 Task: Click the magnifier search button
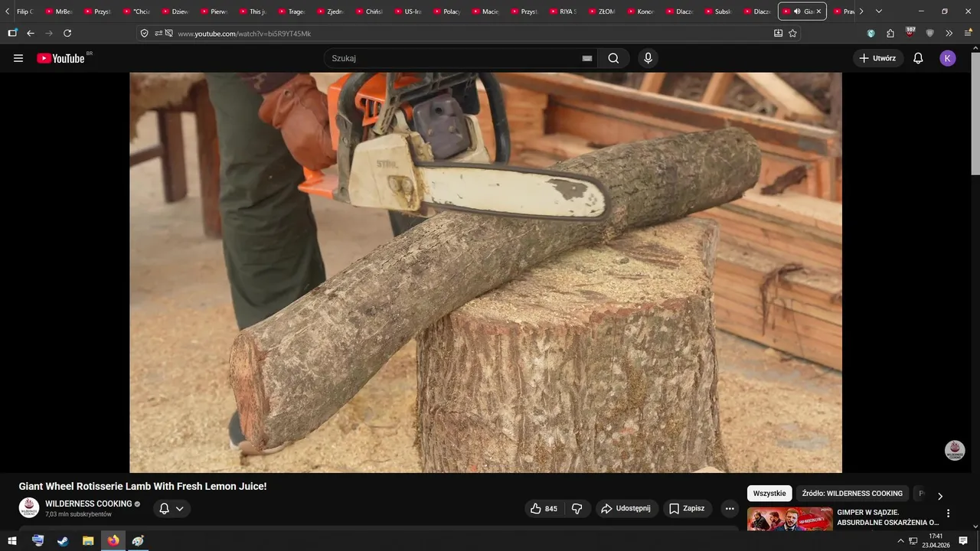[x=613, y=58]
